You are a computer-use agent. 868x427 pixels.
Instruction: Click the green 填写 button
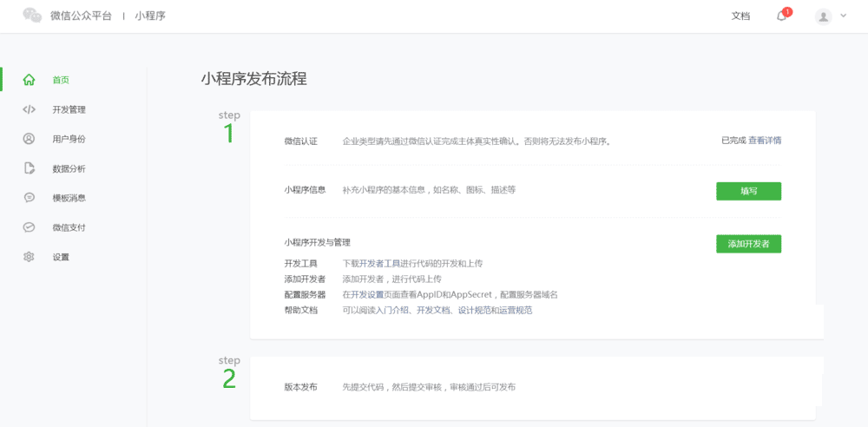(748, 191)
